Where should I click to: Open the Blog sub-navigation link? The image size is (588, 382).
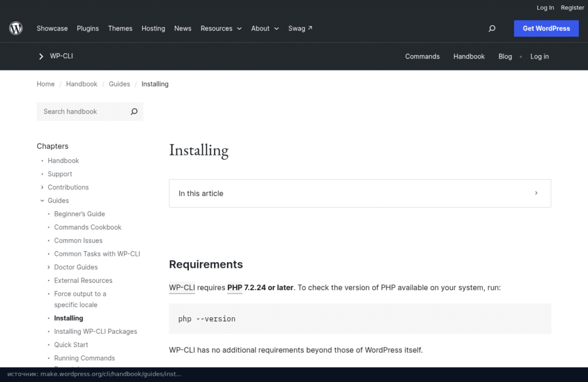coord(505,57)
